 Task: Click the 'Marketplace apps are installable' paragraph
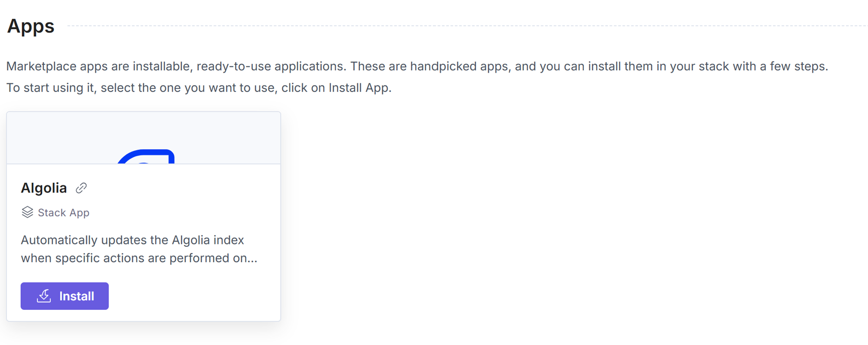pos(417,66)
